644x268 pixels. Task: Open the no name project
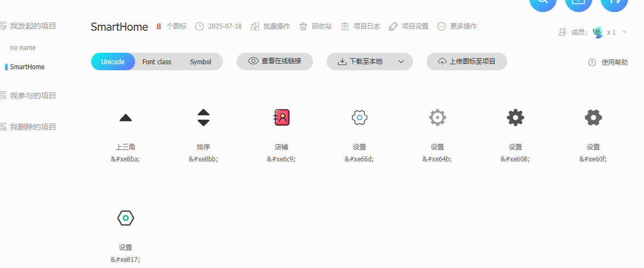coord(23,48)
